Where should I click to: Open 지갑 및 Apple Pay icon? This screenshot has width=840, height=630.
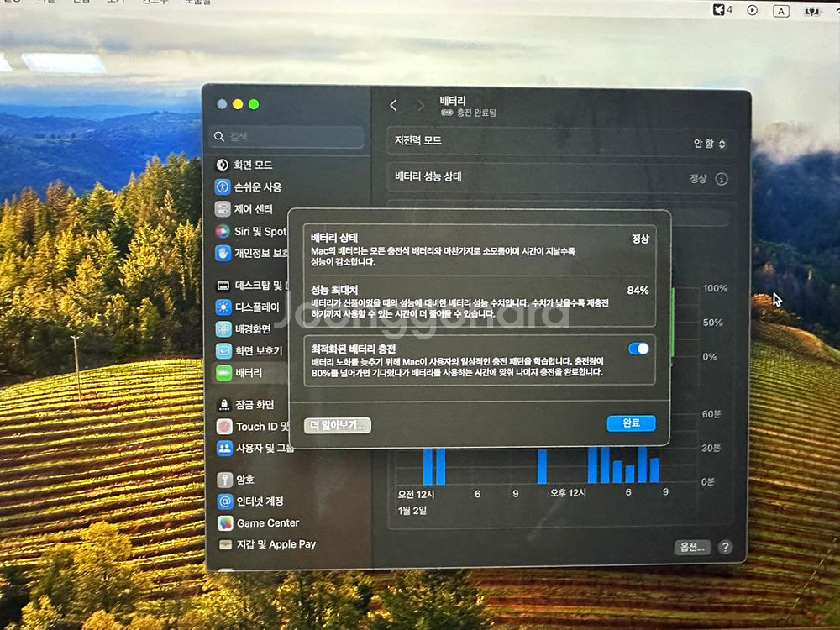(x=225, y=544)
